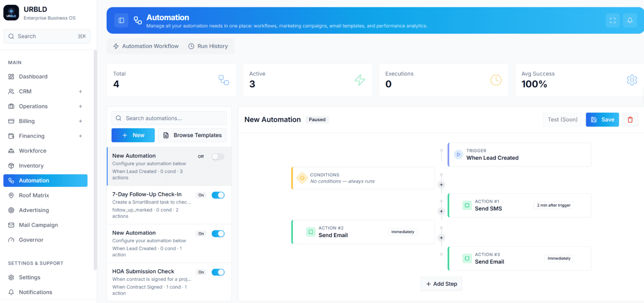The width and height of the screenshot is (644, 303).
Task: Turn off New Automation toggle showing 1 action
Action: click(x=218, y=234)
